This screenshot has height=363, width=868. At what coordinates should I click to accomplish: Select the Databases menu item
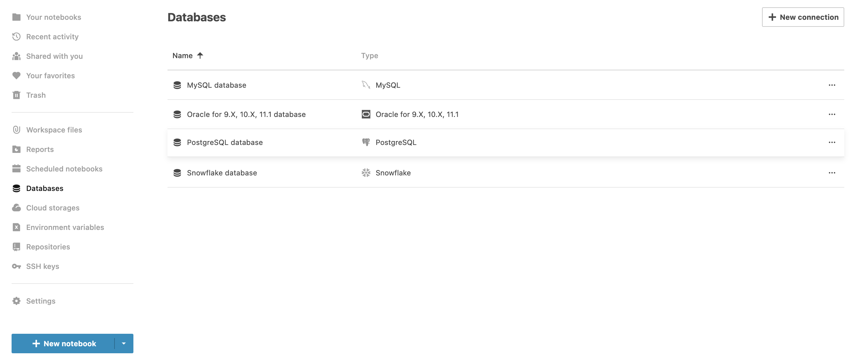click(x=44, y=188)
